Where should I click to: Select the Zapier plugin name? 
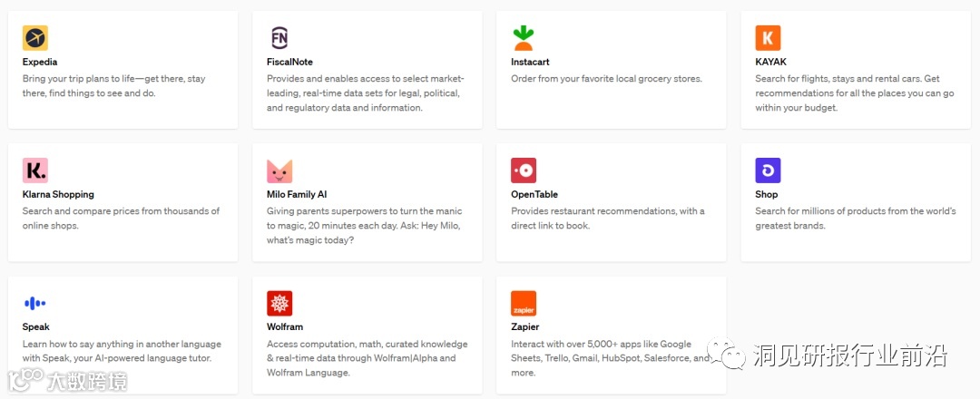coord(524,326)
